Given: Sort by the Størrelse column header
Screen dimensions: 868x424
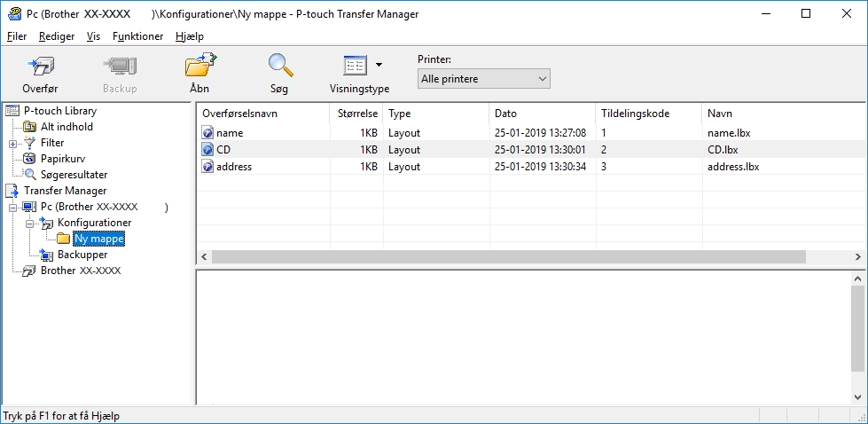Looking at the screenshot, I should [356, 114].
